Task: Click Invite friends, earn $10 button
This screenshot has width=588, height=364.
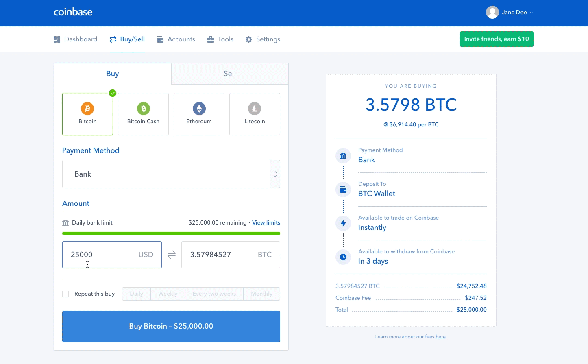Action: pos(497,39)
